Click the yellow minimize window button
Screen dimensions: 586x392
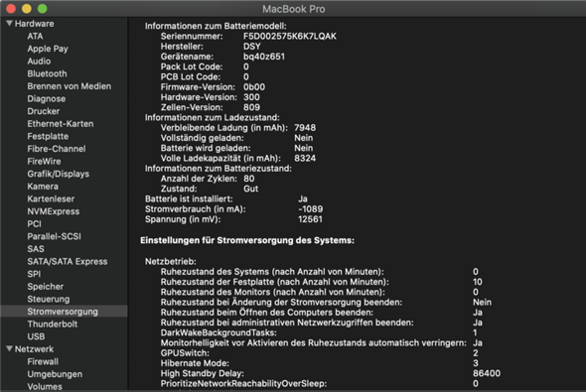tap(27, 9)
